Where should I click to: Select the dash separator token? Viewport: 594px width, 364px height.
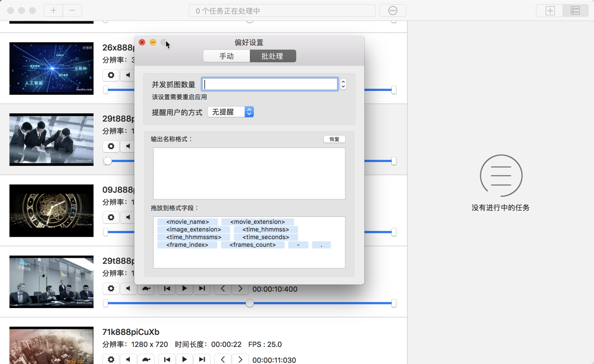pos(298,245)
